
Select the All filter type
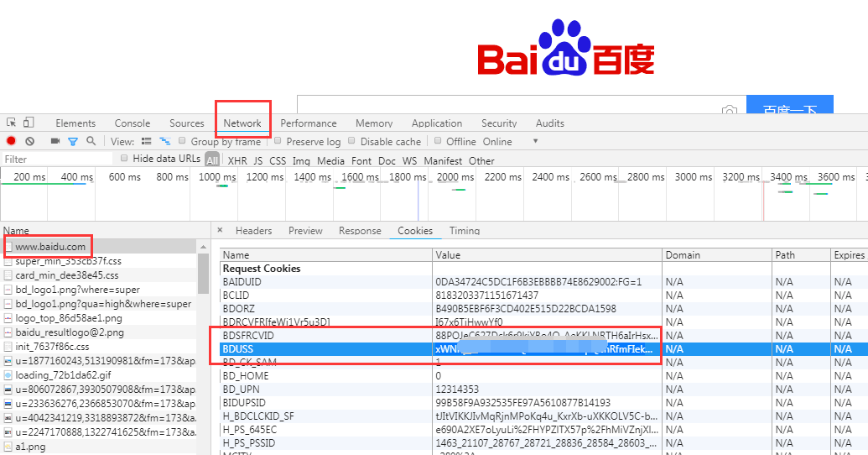click(x=212, y=160)
